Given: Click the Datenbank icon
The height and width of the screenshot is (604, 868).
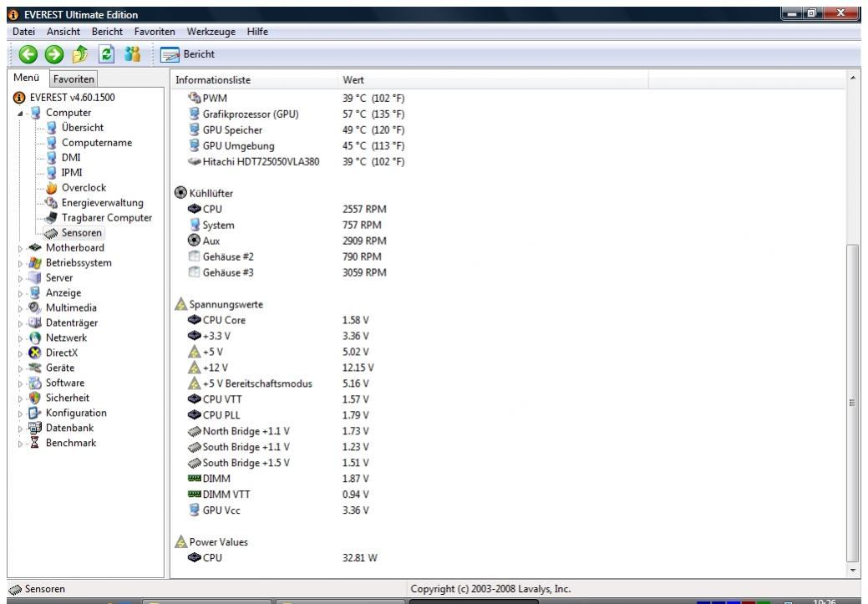Looking at the screenshot, I should coord(35,428).
